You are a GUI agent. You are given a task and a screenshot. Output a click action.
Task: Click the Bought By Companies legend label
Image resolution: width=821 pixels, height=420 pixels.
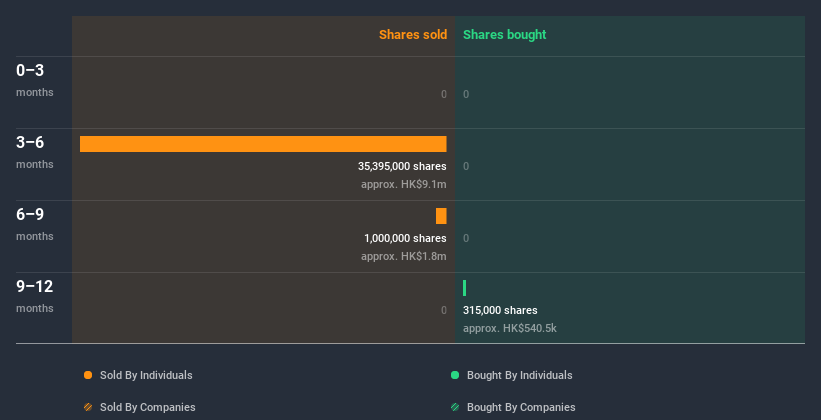pos(521,407)
